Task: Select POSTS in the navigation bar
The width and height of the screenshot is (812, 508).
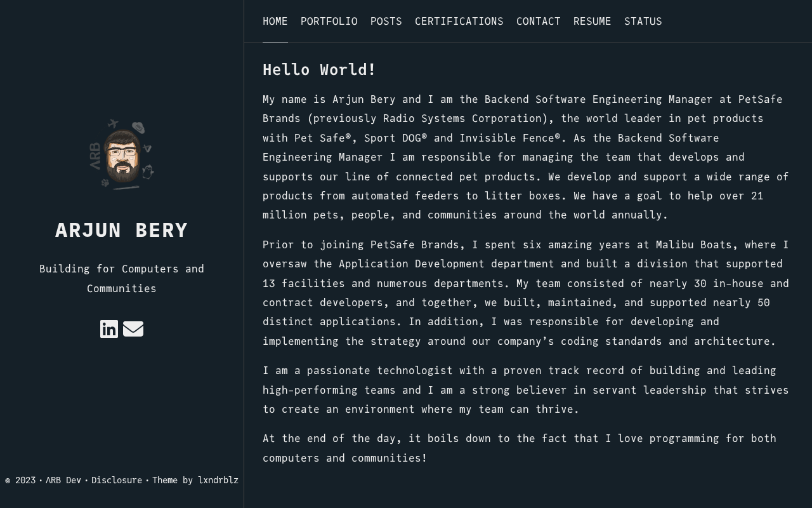Action: (386, 22)
